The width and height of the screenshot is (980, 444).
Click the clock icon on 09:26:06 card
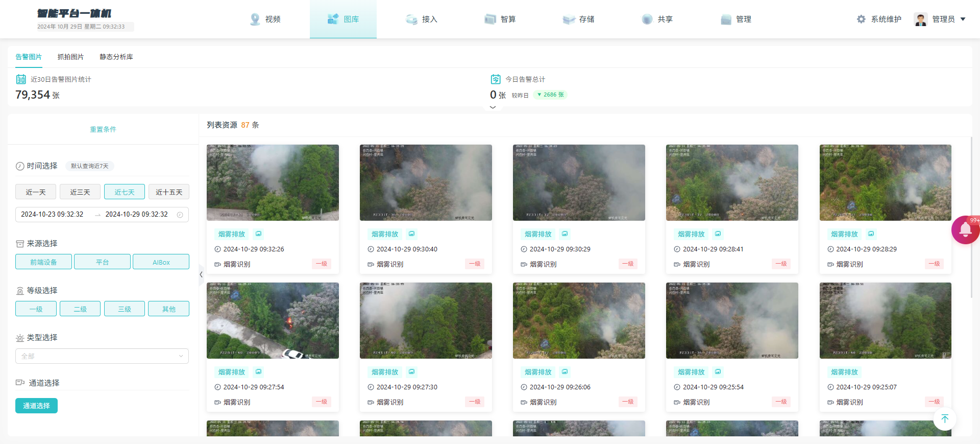(524, 387)
